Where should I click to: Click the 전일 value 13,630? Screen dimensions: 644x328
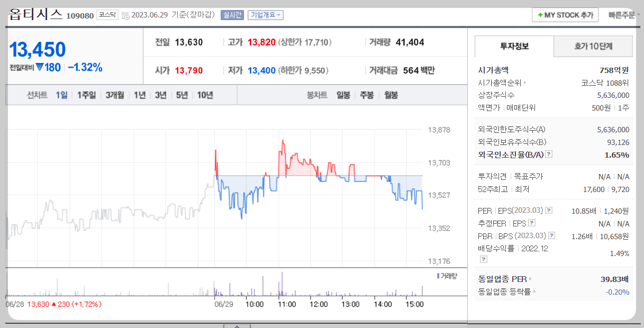pos(189,42)
